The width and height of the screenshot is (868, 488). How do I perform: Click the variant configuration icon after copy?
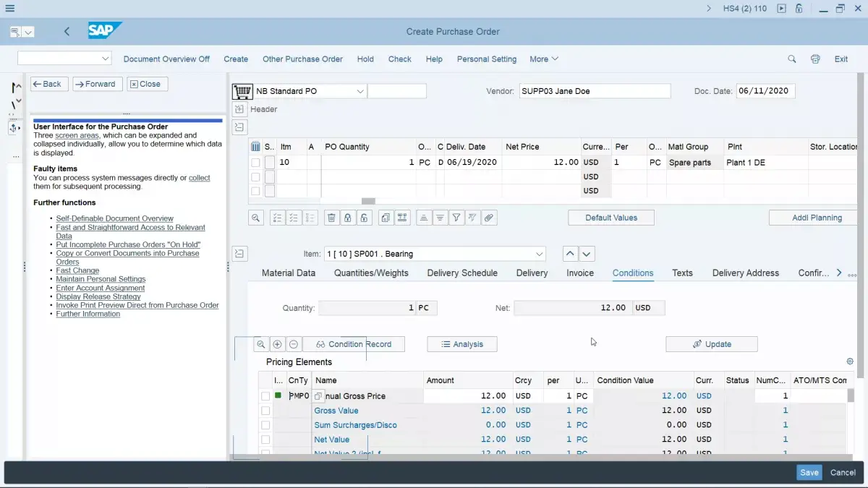coord(402,218)
